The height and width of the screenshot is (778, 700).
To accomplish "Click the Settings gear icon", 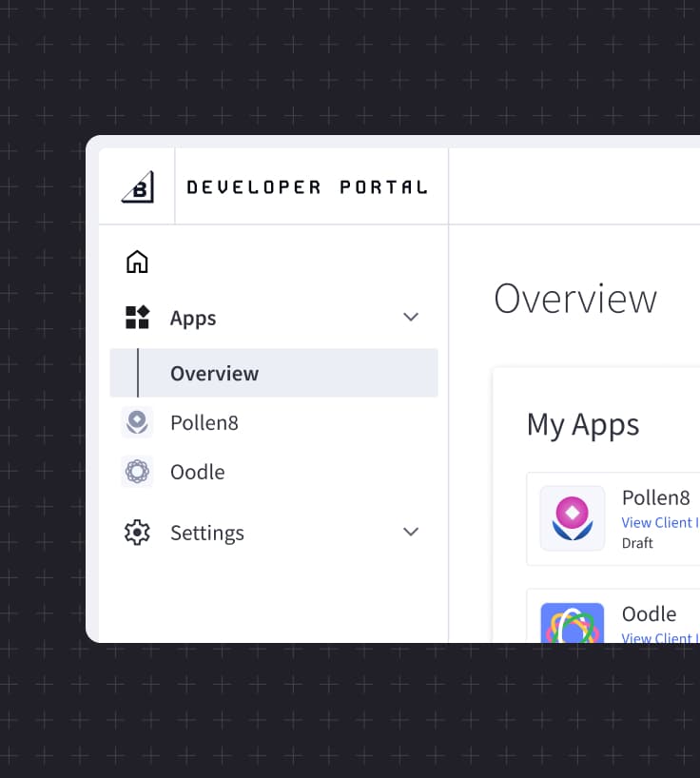I will tap(138, 533).
